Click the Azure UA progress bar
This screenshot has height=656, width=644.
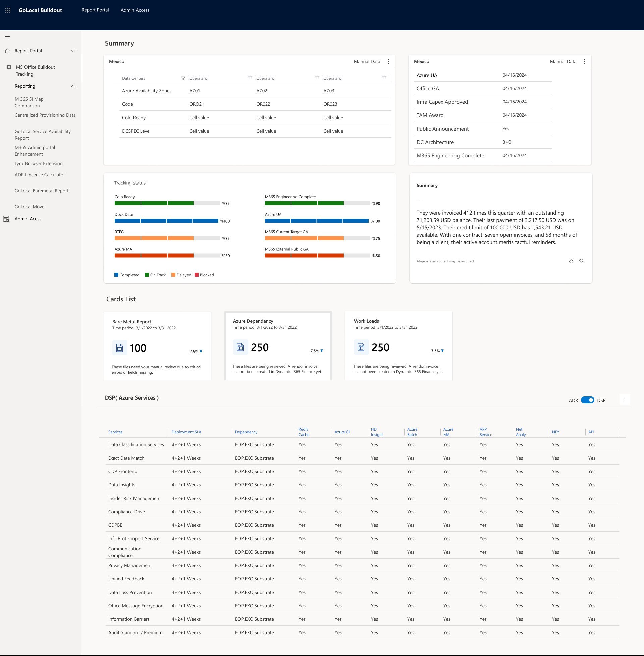pos(316,221)
